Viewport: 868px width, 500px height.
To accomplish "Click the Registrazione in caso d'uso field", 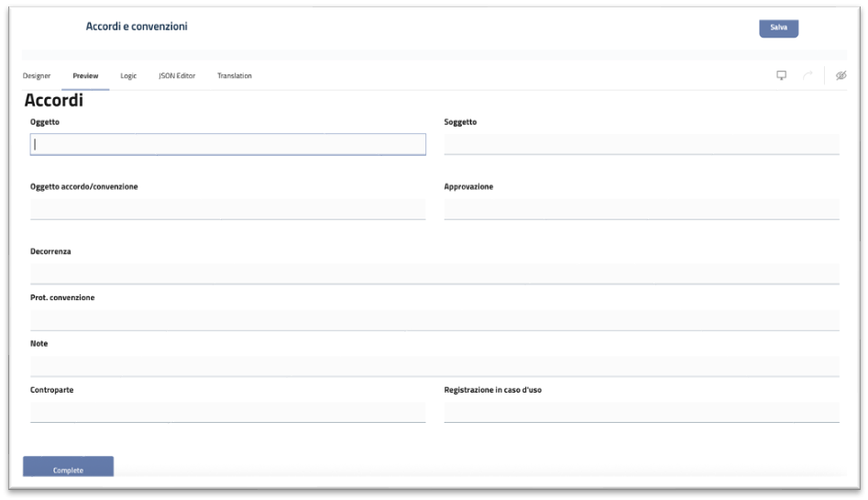I will click(x=642, y=412).
